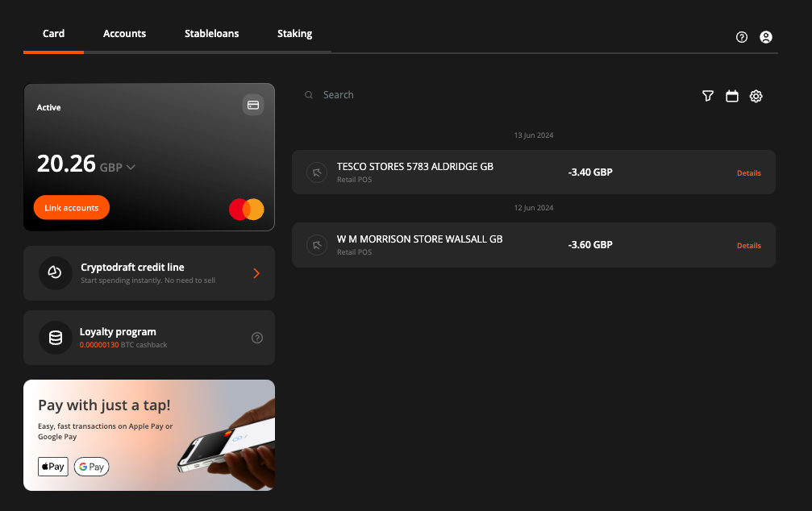Click the Mastercard logo on the card
This screenshot has width=812, height=511.
tap(246, 209)
